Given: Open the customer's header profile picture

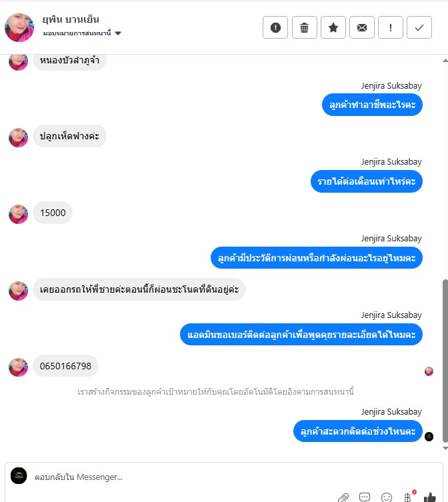Looking at the screenshot, I should tap(19, 27).
